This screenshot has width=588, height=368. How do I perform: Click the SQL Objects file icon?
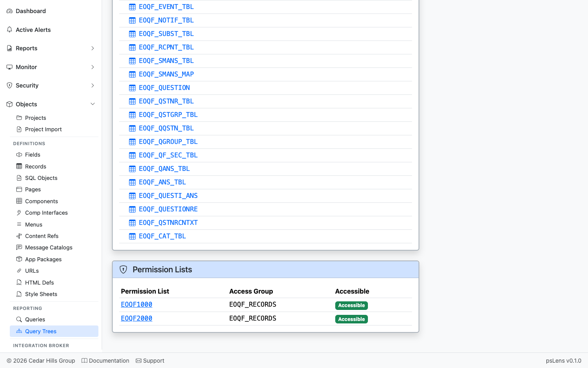click(x=19, y=178)
